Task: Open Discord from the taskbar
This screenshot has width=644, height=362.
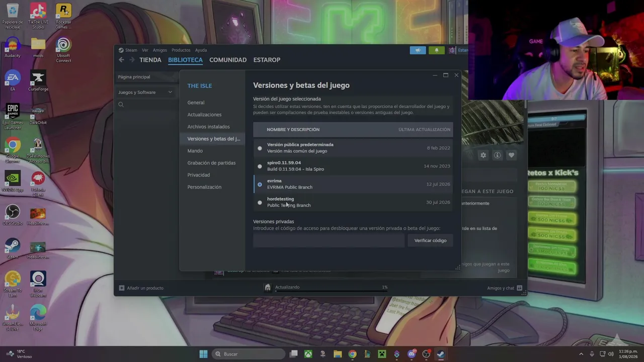Action: pyautogui.click(x=412, y=354)
